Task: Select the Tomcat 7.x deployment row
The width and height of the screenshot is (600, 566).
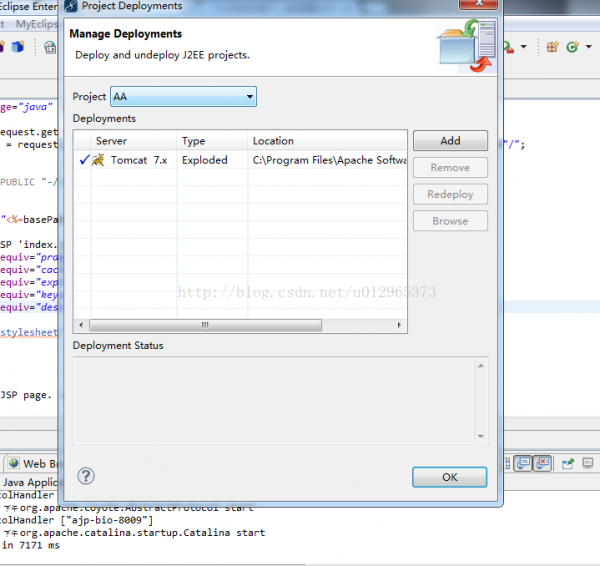Action: [x=240, y=160]
